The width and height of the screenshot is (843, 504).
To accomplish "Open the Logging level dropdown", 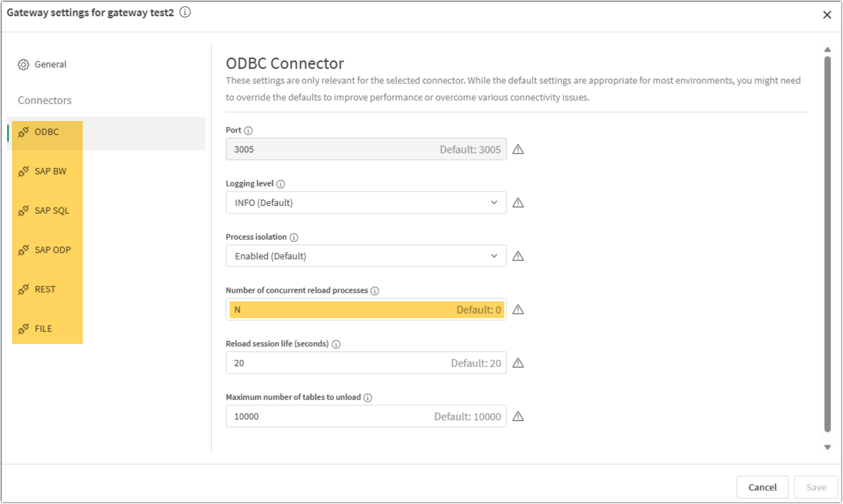I will click(x=366, y=203).
